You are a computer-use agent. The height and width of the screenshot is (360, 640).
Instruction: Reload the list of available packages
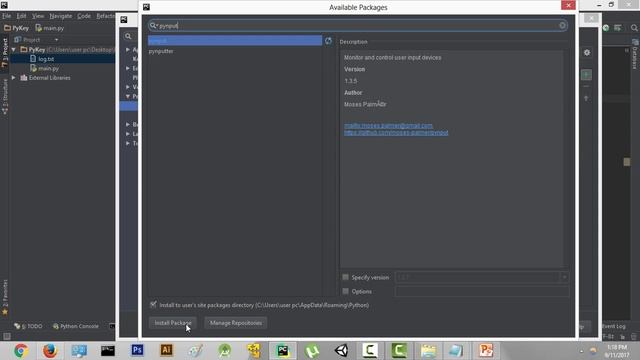[x=328, y=41]
